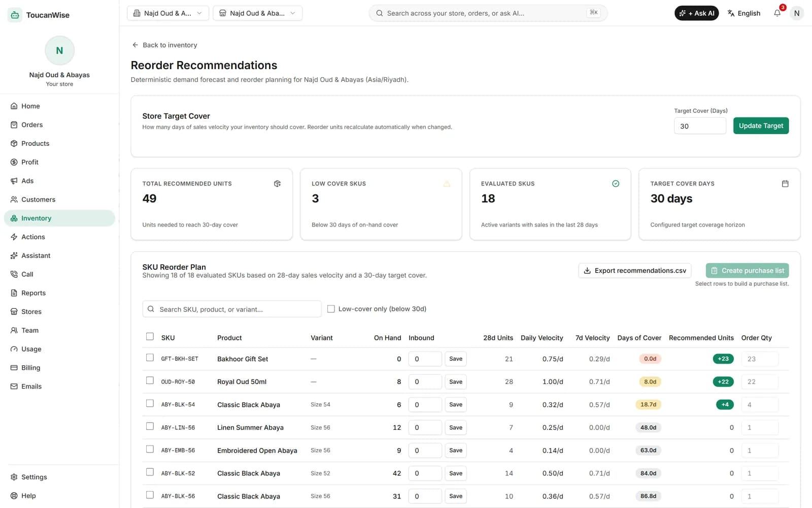Click the store avatar N in sidebar
The width and height of the screenshot is (812, 508).
tap(59, 50)
